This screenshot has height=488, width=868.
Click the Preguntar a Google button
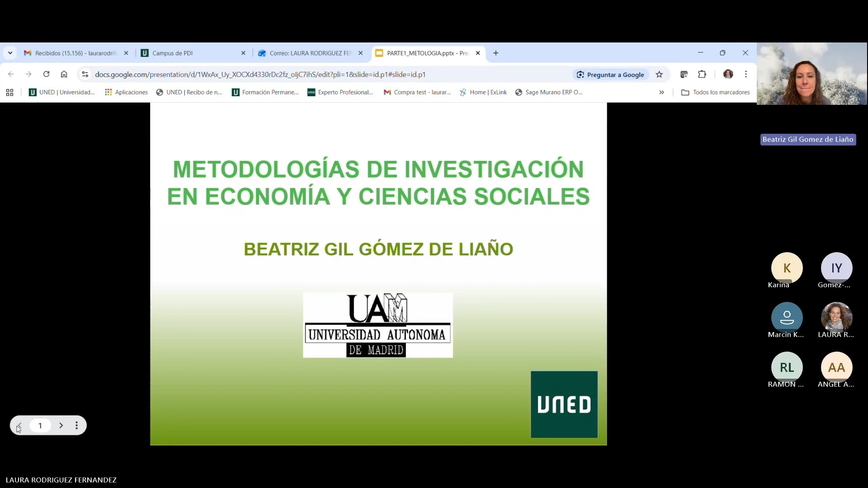(610, 74)
